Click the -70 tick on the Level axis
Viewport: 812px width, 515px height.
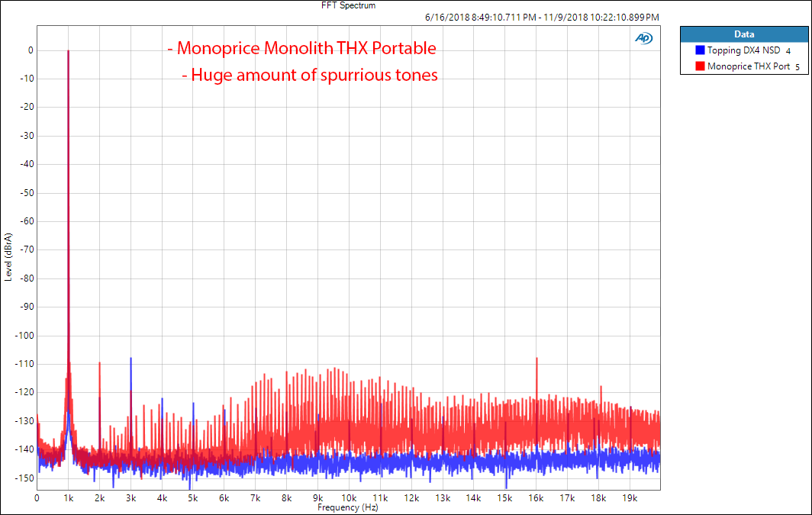pos(27,249)
